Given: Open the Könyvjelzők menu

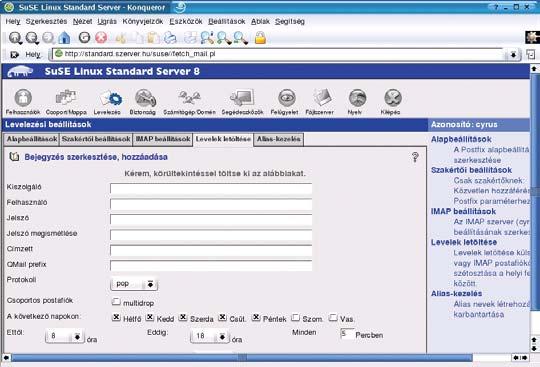Looking at the screenshot, I should pyautogui.click(x=143, y=21).
